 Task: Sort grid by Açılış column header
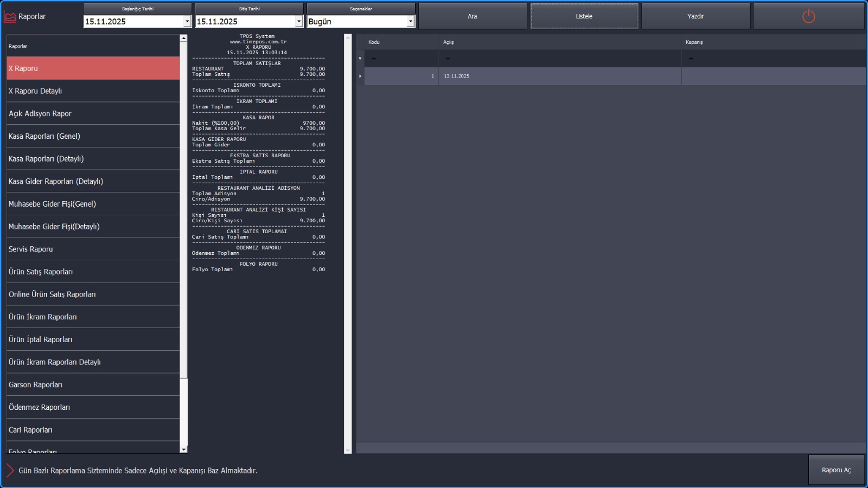coord(559,42)
